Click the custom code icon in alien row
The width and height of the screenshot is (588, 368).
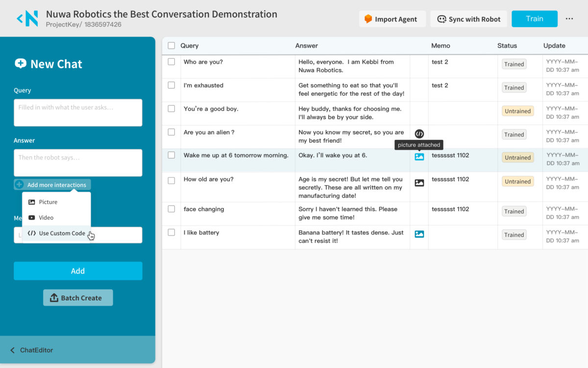419,133
